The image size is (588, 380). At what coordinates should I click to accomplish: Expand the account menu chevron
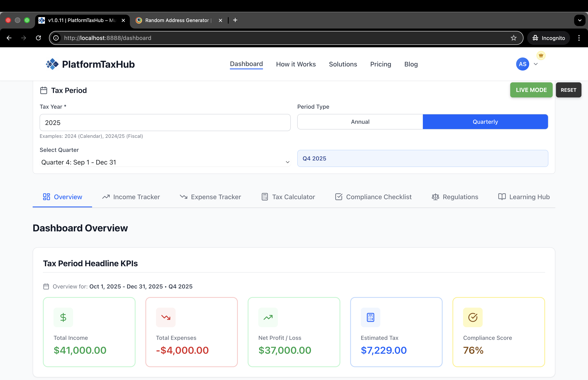536,64
